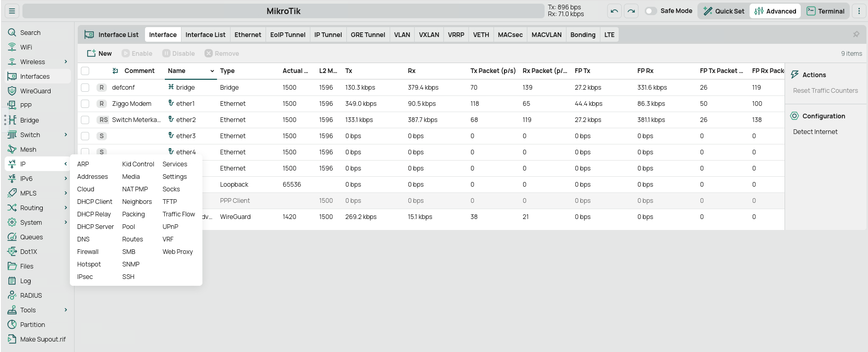
Task: Check the checkbox for the bridge interface row
Action: coord(85,87)
